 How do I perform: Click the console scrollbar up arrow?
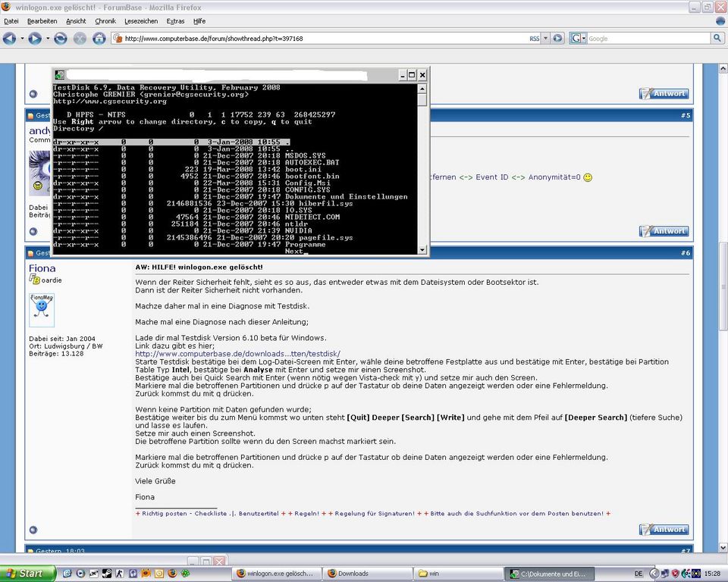click(422, 89)
